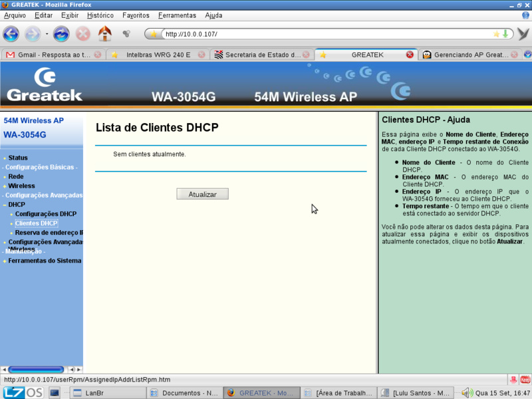The width and height of the screenshot is (532, 399).
Task: Open the Exibir menu
Action: (x=70, y=15)
